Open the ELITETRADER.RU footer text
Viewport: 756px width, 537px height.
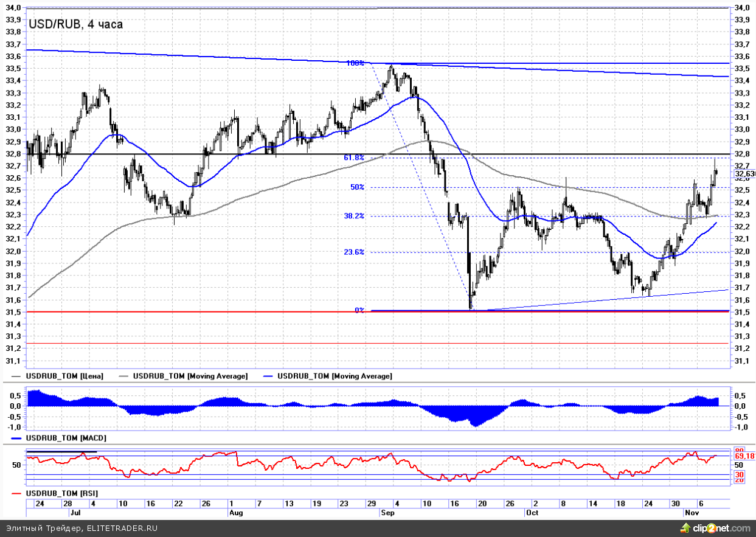[122, 528]
